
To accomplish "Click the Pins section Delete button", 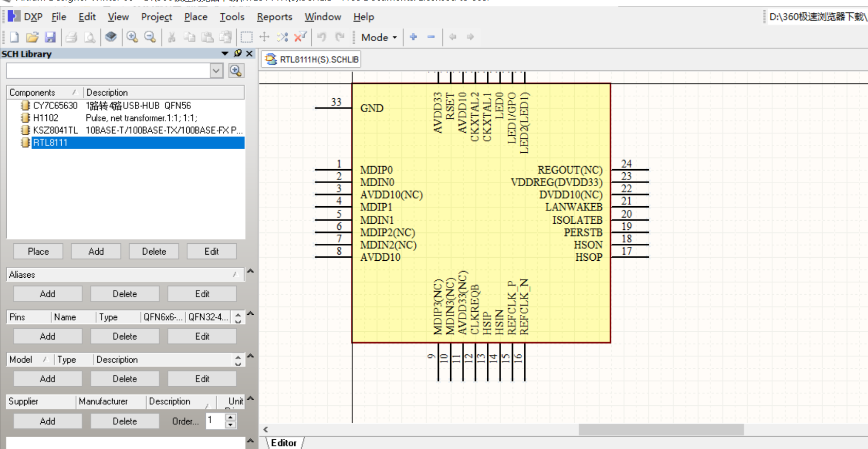I will coord(125,336).
